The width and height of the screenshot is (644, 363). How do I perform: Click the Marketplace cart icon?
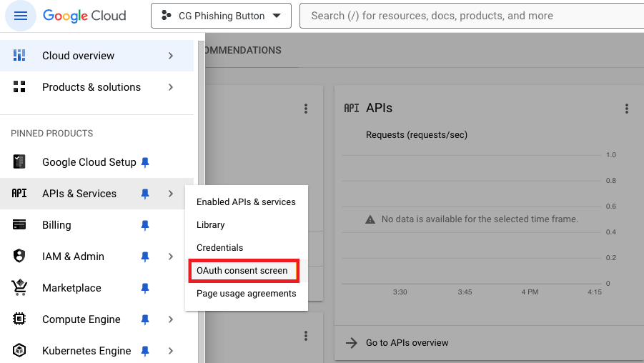[x=19, y=287]
